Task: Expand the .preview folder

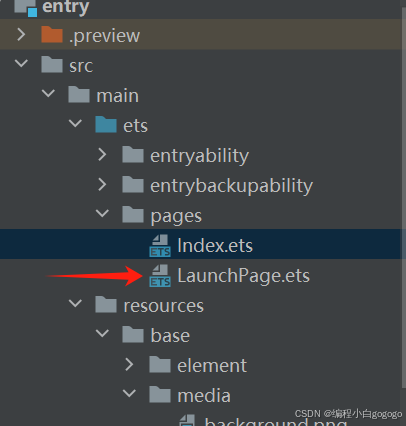Action: 21,34
